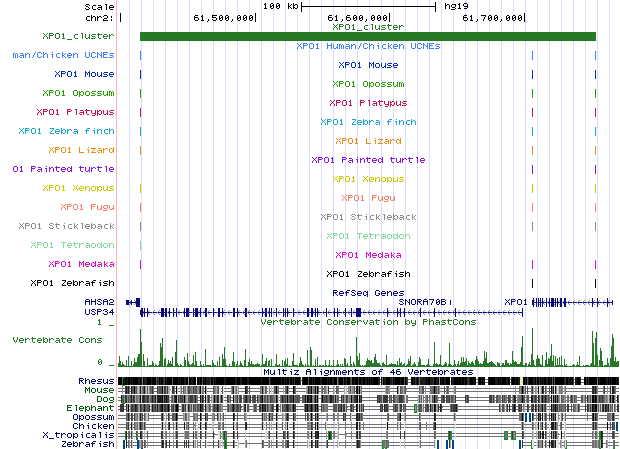620x449 pixels.
Task: Select the Chicken alignment row label
Action: pyautogui.click(x=93, y=426)
